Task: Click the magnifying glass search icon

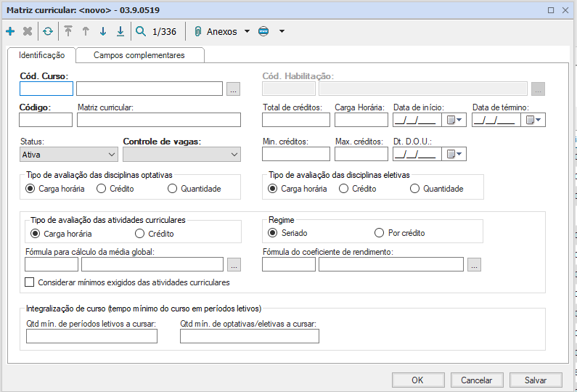Action: pyautogui.click(x=141, y=31)
